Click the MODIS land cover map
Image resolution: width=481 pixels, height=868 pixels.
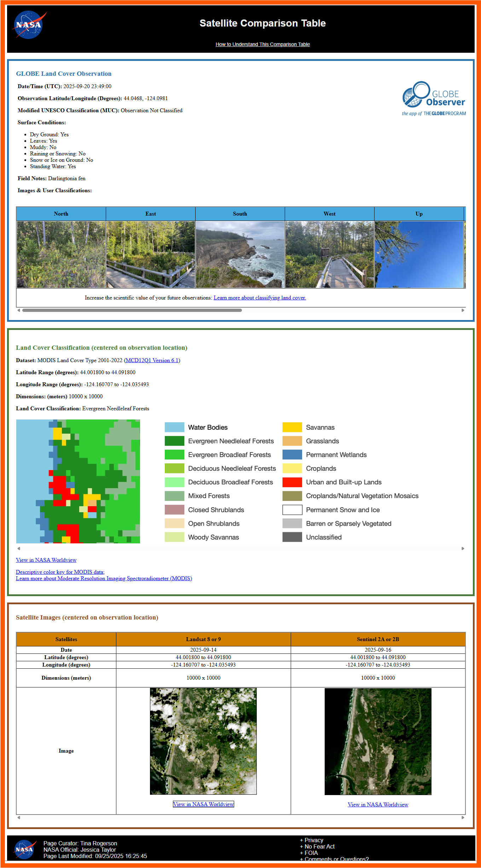(78, 481)
